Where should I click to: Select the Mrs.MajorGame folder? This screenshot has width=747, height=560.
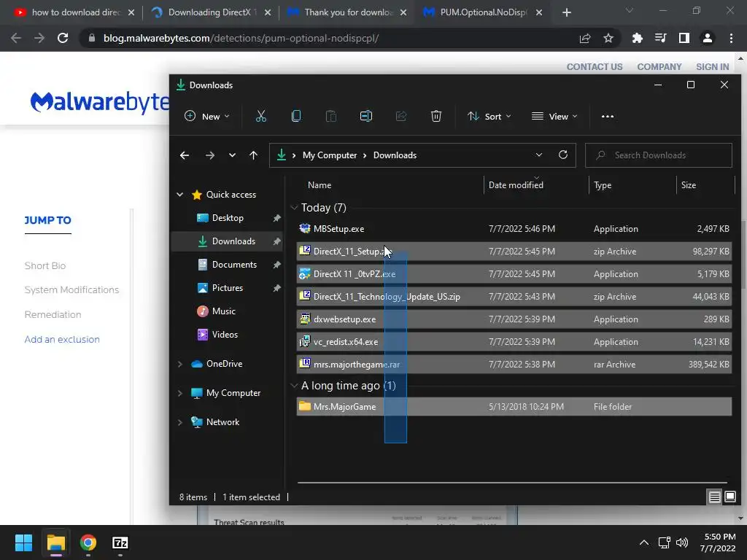pyautogui.click(x=514, y=407)
